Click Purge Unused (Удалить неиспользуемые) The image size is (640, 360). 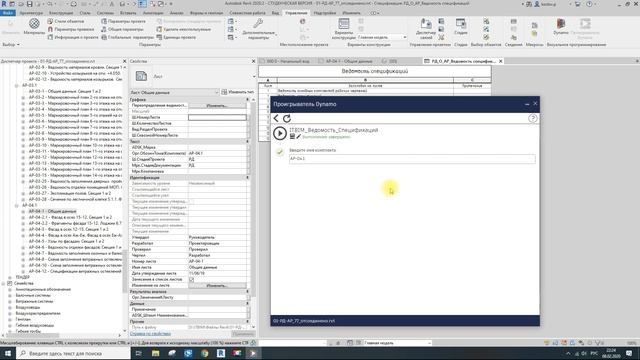[184, 29]
